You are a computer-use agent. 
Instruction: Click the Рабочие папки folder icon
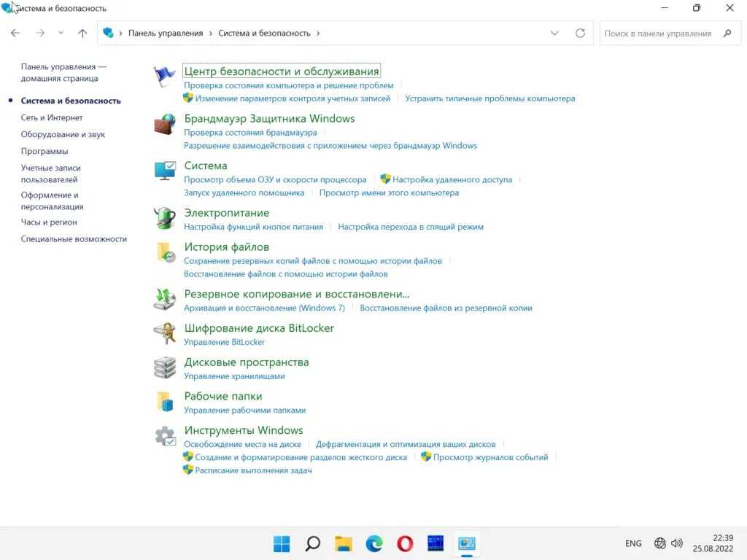(165, 401)
